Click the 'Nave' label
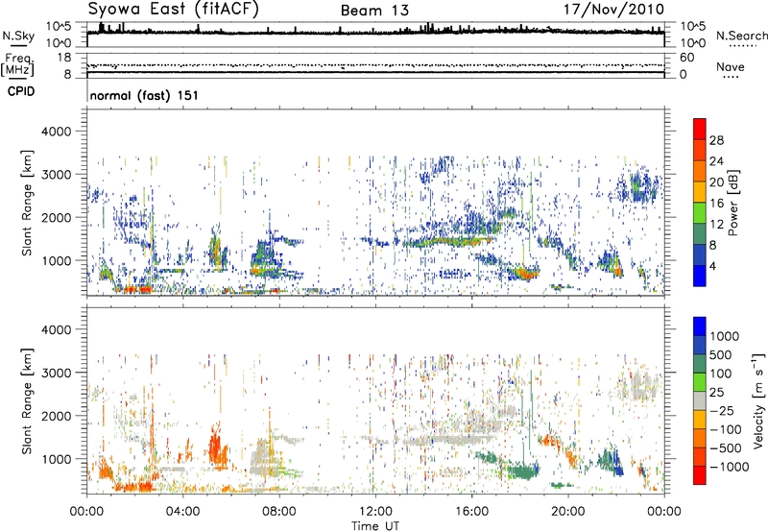Image resolution: width=768 pixels, height=532 pixels. click(x=731, y=66)
